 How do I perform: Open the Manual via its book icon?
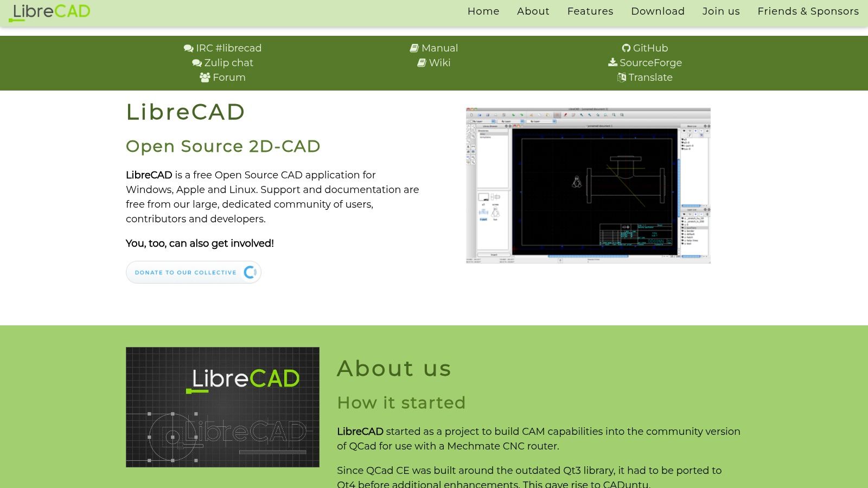(414, 48)
